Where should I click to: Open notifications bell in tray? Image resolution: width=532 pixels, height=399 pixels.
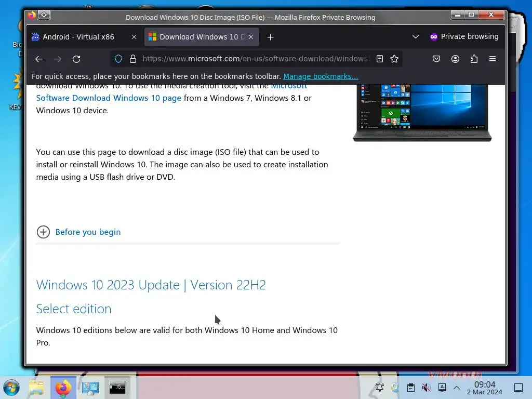point(379,388)
